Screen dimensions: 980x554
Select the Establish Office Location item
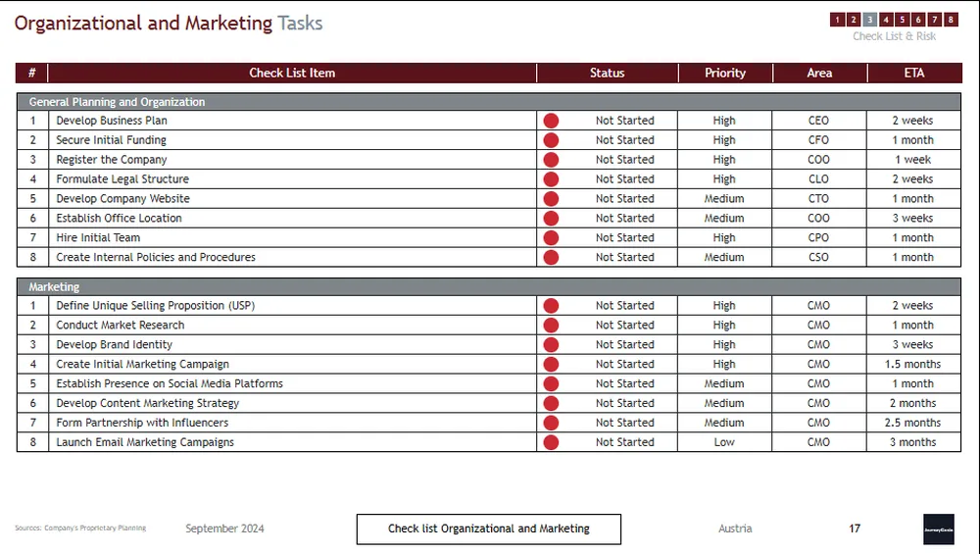point(119,219)
